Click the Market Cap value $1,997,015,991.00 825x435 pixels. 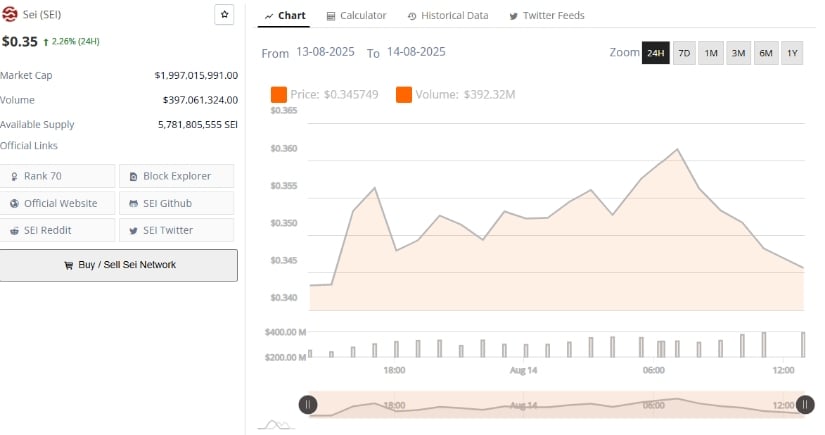pyautogui.click(x=196, y=76)
